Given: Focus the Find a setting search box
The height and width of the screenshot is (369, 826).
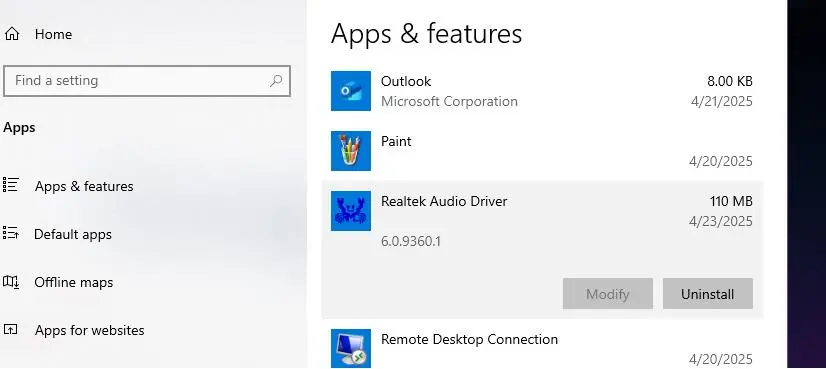Looking at the screenshot, I should tap(147, 81).
